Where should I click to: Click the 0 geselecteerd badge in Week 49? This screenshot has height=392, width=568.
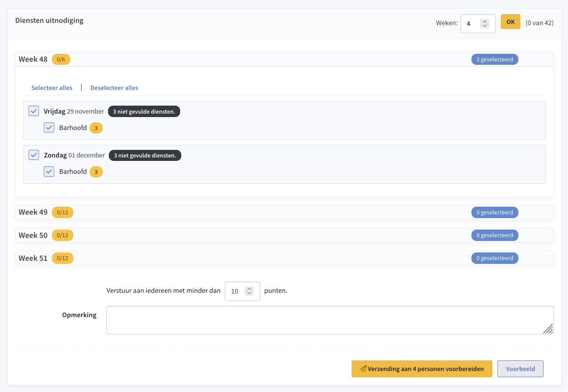click(x=495, y=212)
